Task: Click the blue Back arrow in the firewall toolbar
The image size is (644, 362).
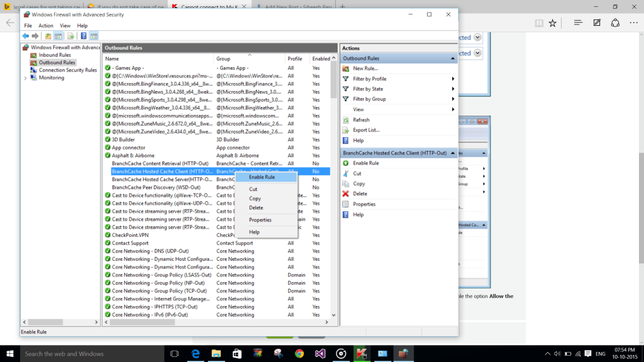Action: [25, 36]
